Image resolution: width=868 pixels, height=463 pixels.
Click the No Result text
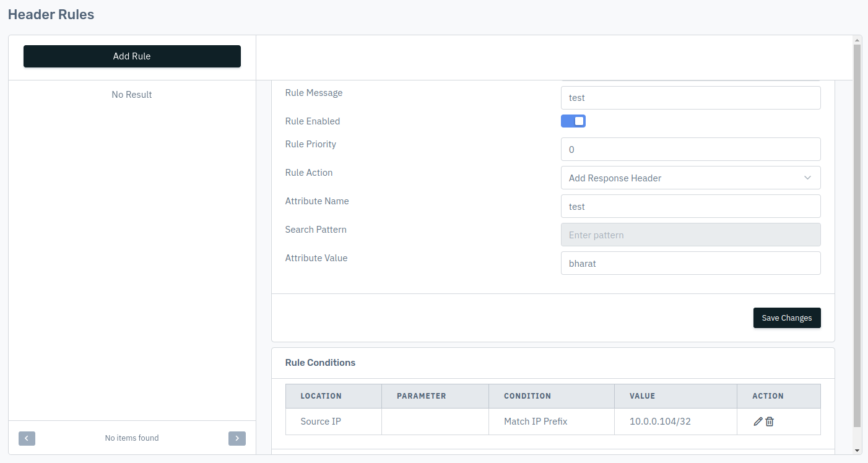132,95
